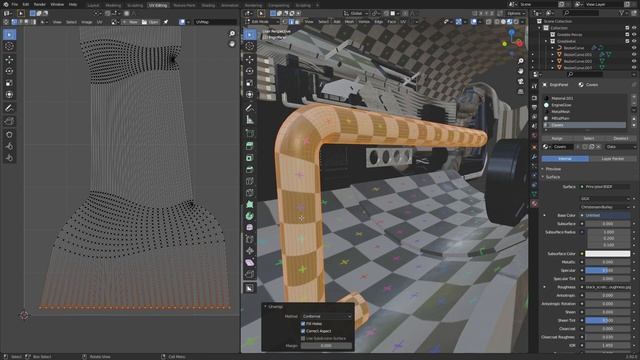Enable Fill Holes checkbox in Unwrap panel
Image resolution: width=640 pixels, height=360 pixels.
pos(303,324)
